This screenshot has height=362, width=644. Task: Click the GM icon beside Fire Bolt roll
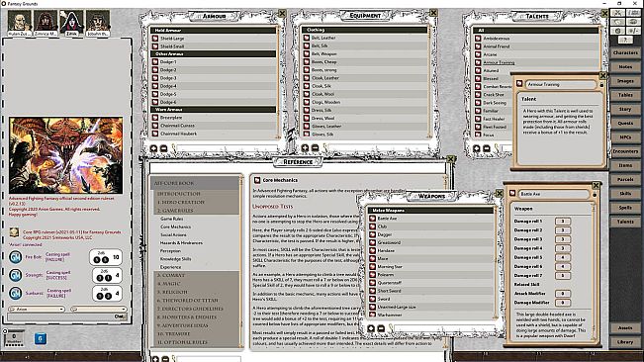(15, 257)
